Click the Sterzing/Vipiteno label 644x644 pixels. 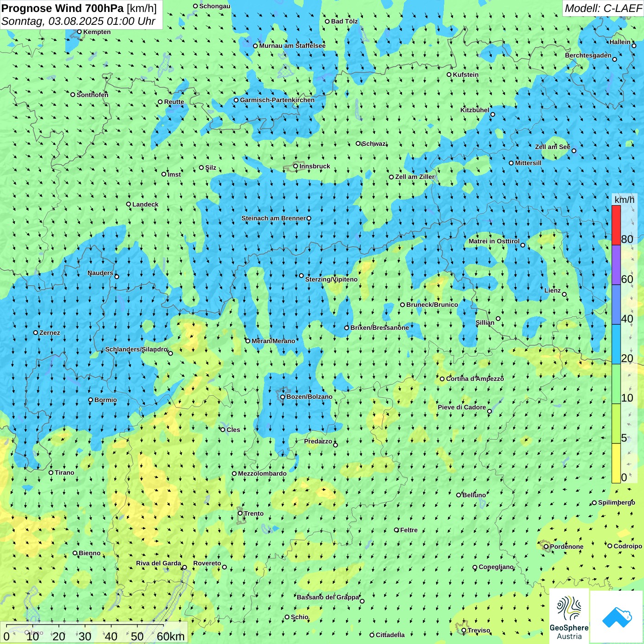(331, 279)
